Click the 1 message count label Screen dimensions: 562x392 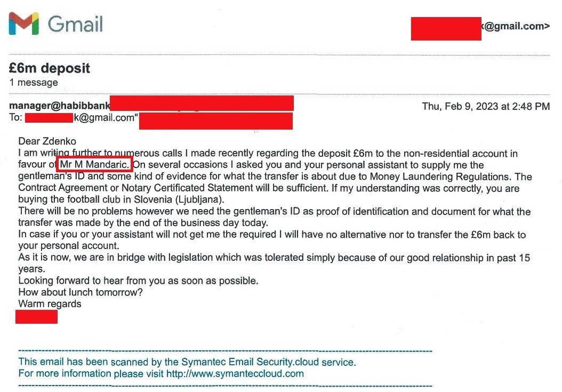coord(34,83)
